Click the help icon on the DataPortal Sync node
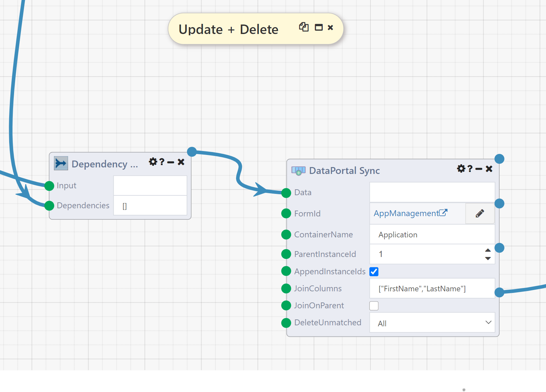The height and width of the screenshot is (392, 546). click(470, 169)
